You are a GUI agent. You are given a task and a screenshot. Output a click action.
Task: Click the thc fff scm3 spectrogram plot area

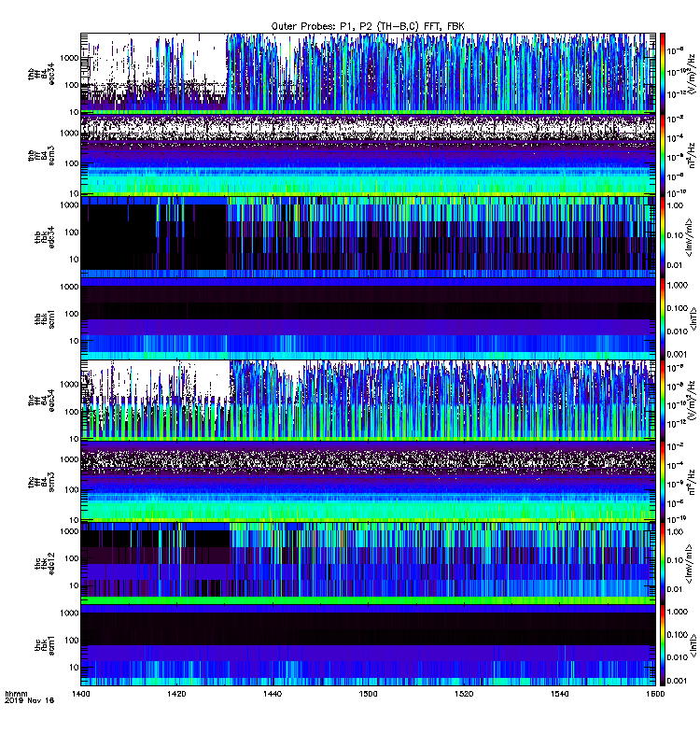pos(368,482)
